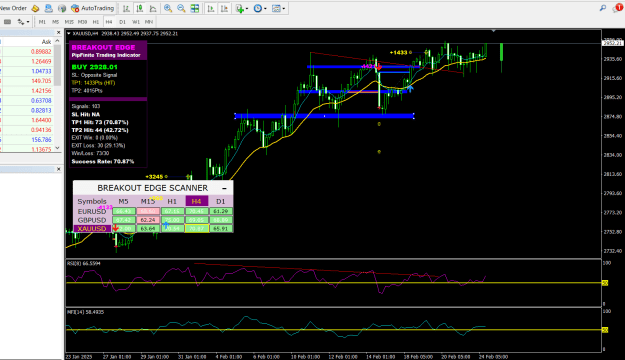Click the New Order toolbar button
The height and width of the screenshot is (360, 625).
click(x=13, y=8)
